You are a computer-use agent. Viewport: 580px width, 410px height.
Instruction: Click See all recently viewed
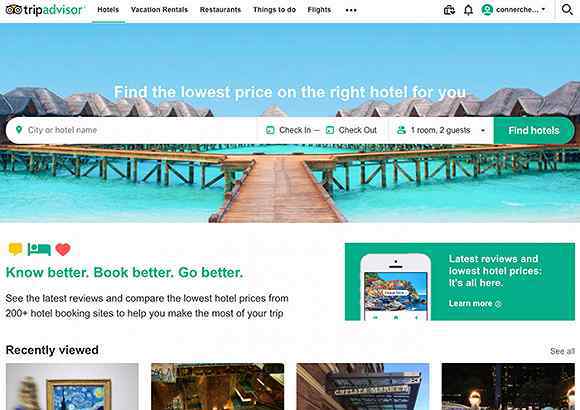click(562, 351)
